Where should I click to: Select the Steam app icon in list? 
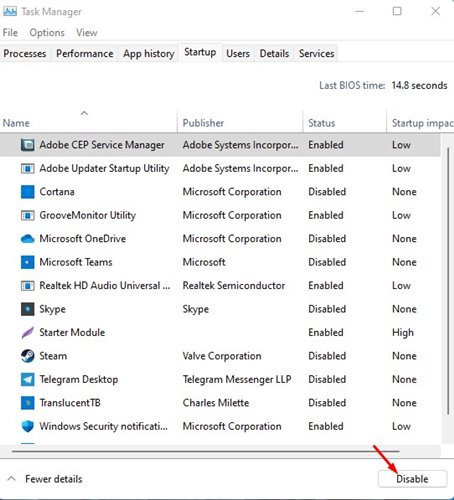[x=27, y=356]
